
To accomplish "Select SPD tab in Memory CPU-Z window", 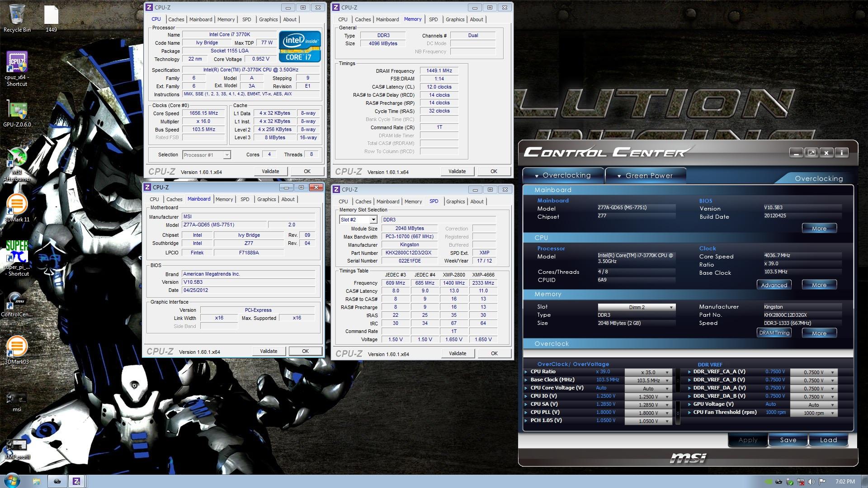I will (x=433, y=19).
